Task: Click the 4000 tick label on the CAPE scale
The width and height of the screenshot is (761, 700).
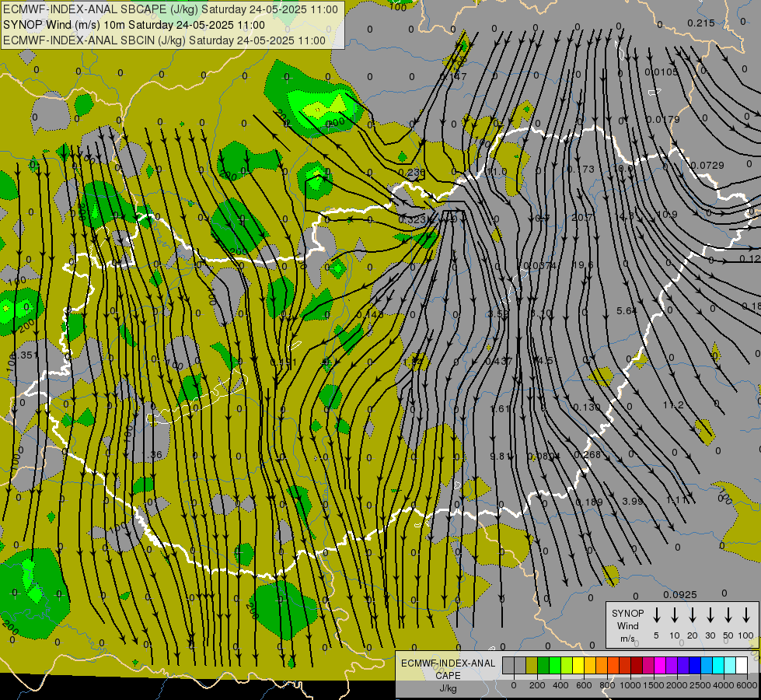Action: coord(724,685)
